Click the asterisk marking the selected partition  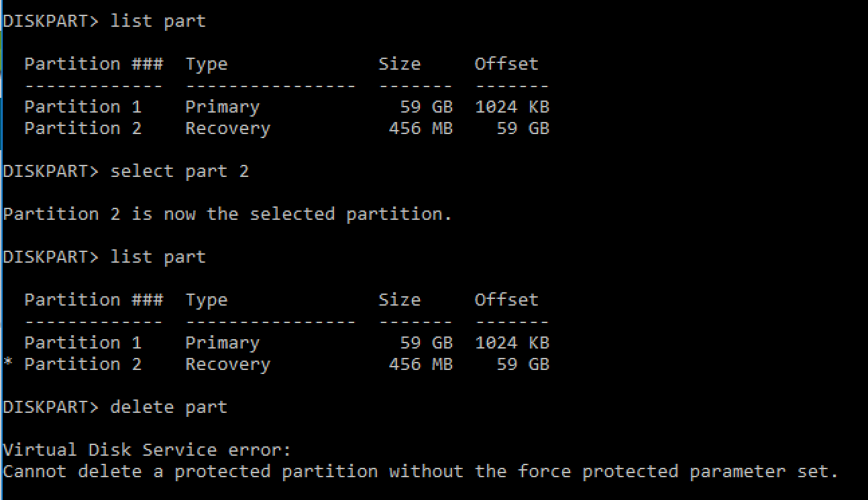click(x=8, y=365)
